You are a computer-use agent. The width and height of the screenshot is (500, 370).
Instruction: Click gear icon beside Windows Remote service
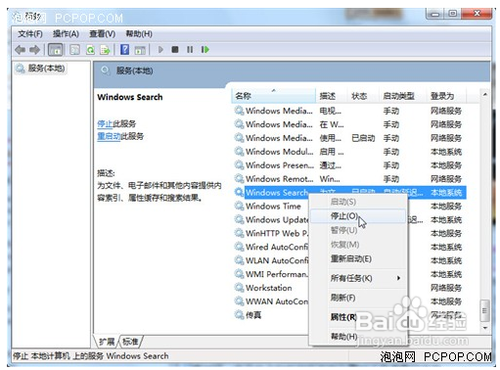pos(239,179)
